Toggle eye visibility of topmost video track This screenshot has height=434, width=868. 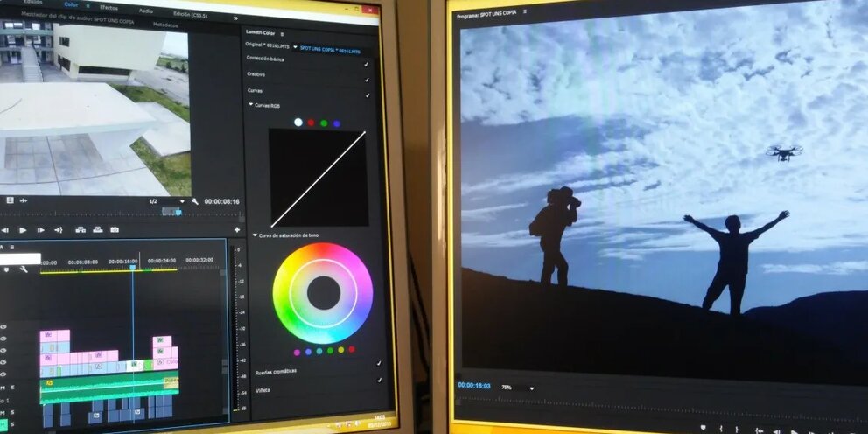pos(3,326)
